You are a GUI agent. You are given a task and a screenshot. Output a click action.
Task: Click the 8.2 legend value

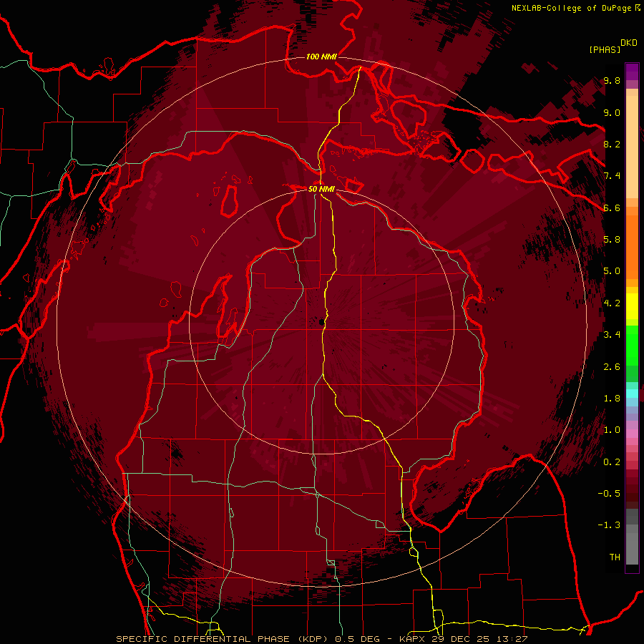(612, 144)
